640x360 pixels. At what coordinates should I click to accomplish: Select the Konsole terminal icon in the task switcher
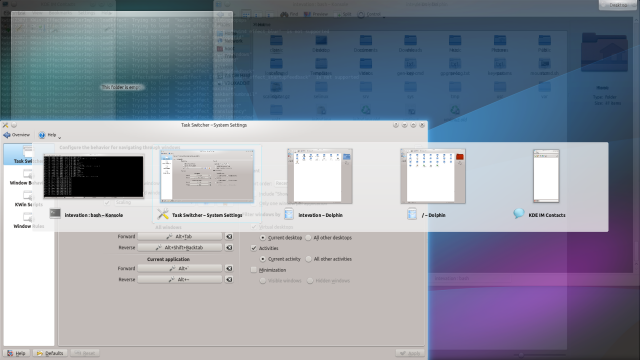point(55,213)
